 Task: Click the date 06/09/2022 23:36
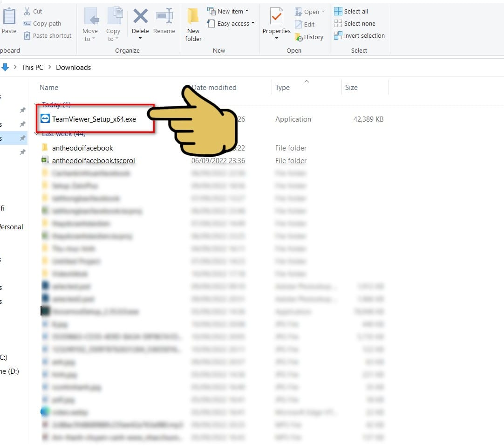point(218,160)
